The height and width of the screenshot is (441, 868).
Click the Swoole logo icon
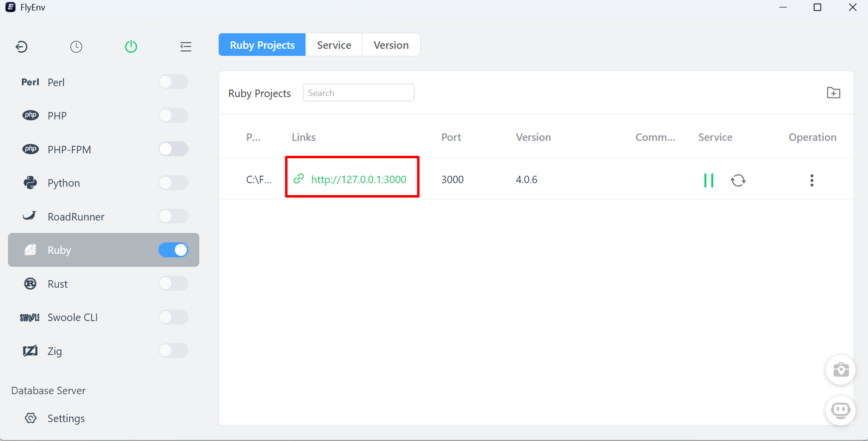30,318
